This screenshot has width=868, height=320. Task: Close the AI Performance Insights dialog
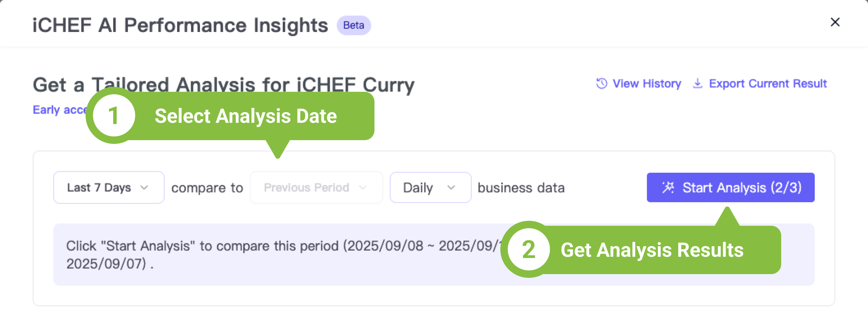835,22
